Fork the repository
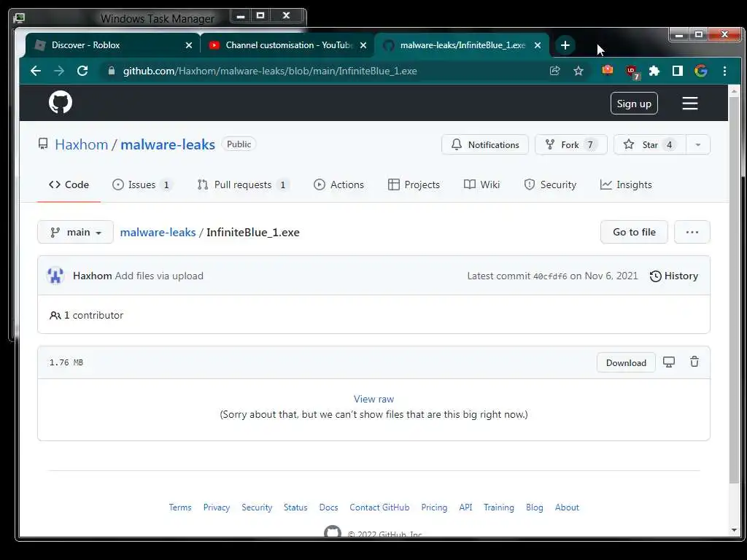This screenshot has height=560, width=747. [x=570, y=145]
